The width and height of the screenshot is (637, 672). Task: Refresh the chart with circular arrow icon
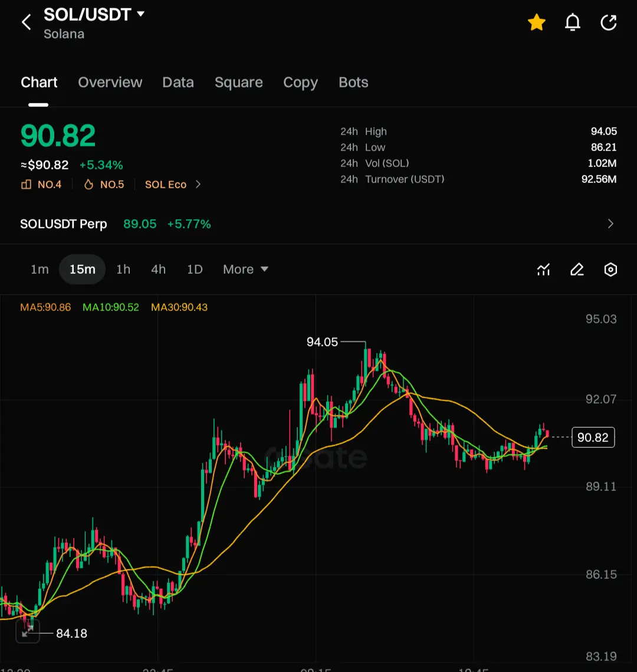coord(608,22)
